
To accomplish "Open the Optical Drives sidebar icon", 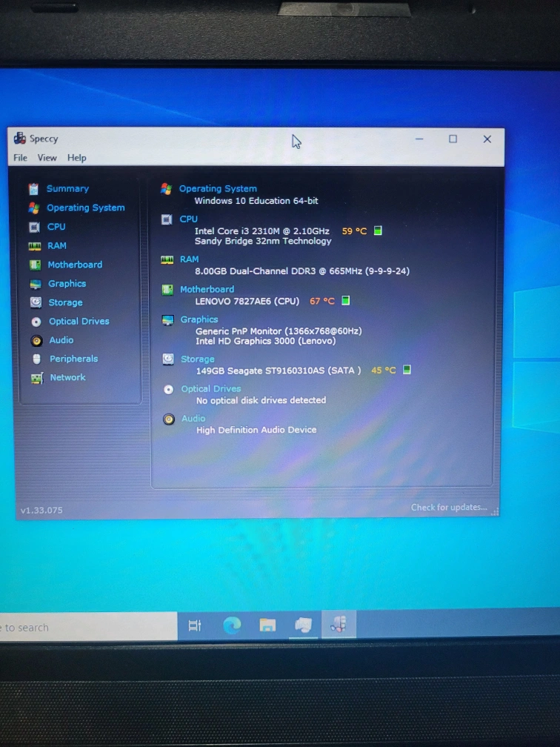I will [x=36, y=322].
